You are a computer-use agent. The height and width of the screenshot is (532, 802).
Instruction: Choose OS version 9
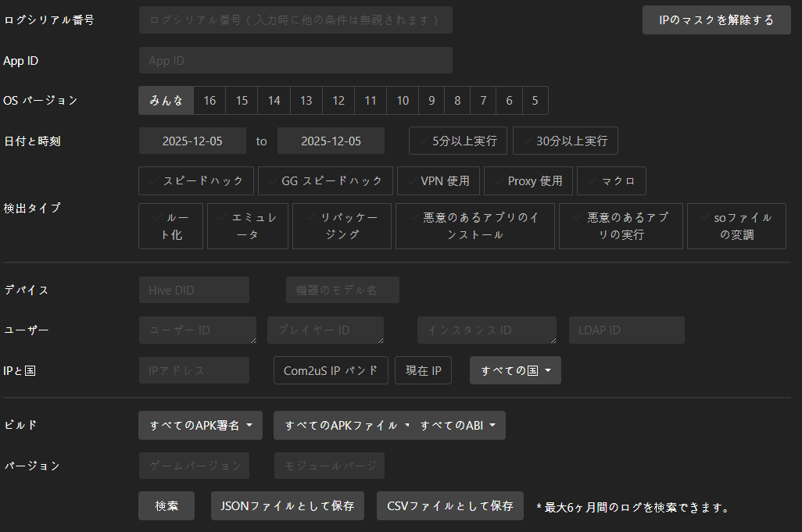coord(431,101)
